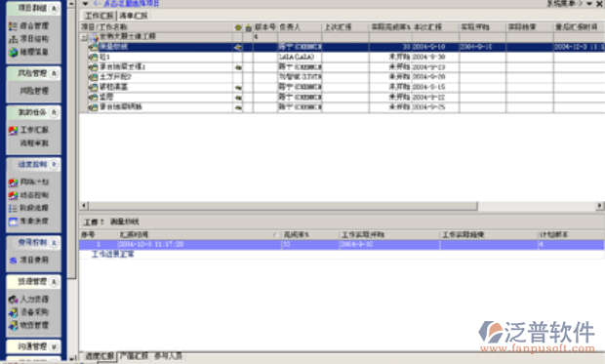Open 物资管理 icon in the sidebar
This screenshot has width=605, height=364.
(13, 325)
